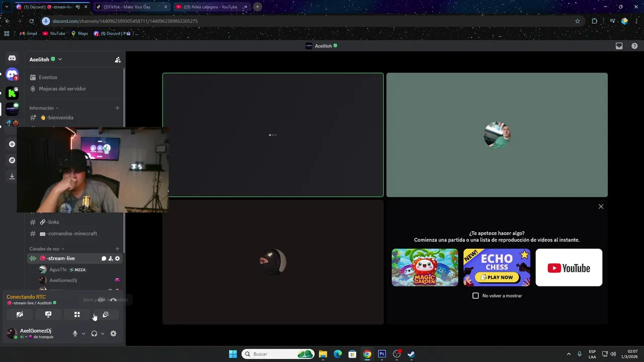Open noise suppression waveform icon

click(x=101, y=300)
